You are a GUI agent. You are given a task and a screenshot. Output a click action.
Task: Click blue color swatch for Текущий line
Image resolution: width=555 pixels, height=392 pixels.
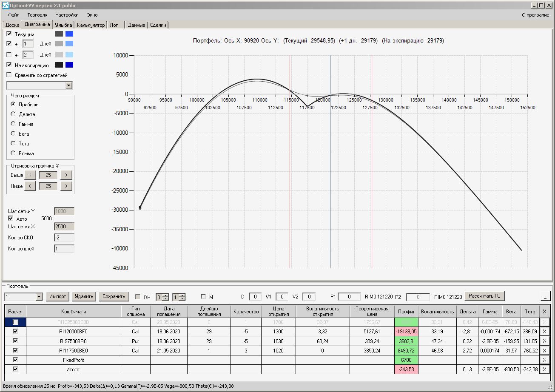(x=69, y=34)
